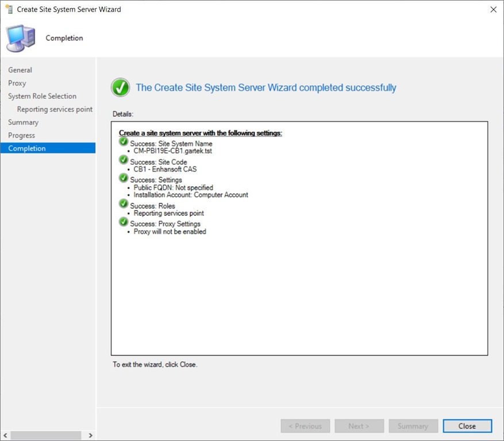Click 'Reporting services point' in details box
The width and height of the screenshot is (504, 441).
[169, 213]
